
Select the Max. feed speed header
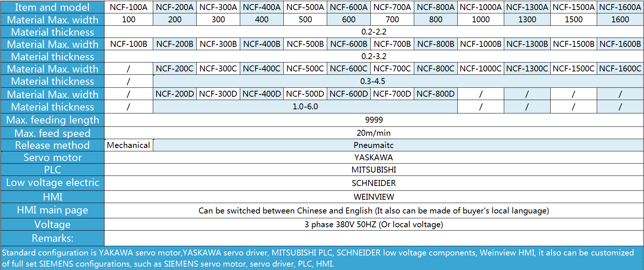pos(52,133)
